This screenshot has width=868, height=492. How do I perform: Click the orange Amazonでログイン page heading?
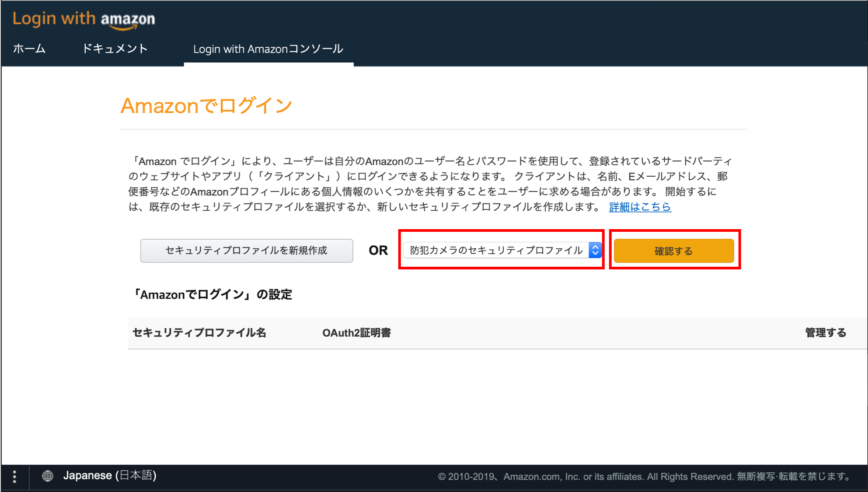pyautogui.click(x=206, y=106)
